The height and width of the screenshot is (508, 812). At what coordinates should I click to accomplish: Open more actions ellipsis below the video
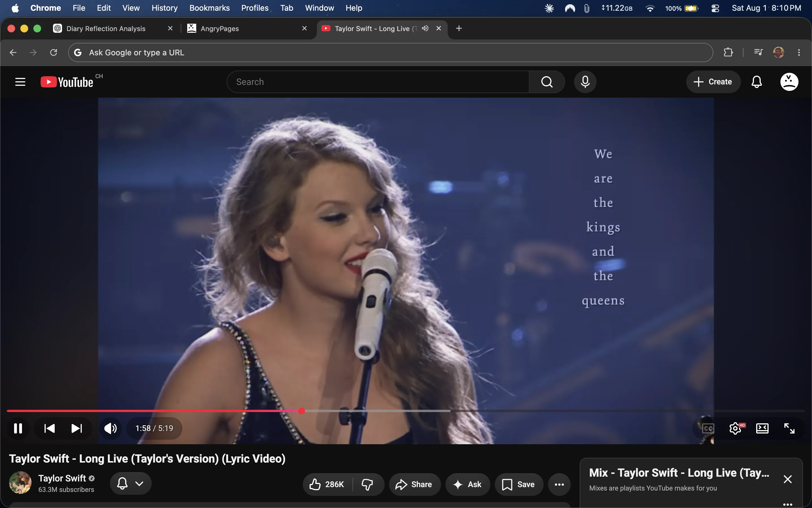(559, 484)
